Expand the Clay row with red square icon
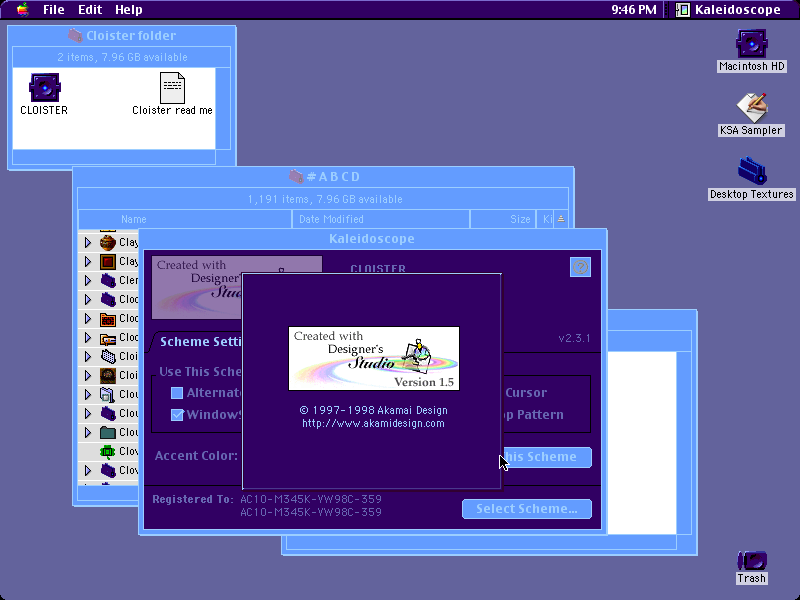800x600 pixels. 88,262
